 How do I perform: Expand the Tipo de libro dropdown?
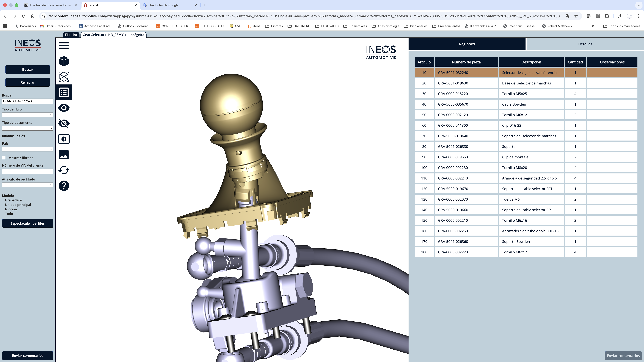(28, 115)
